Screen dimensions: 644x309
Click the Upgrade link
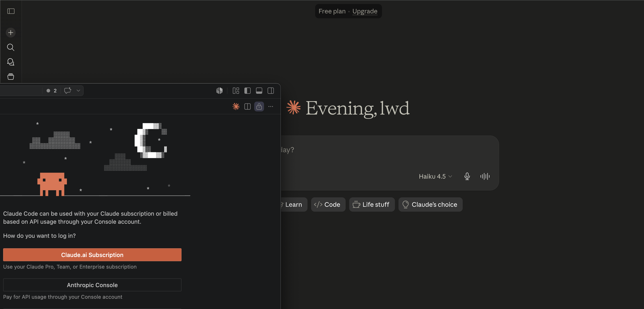click(365, 11)
